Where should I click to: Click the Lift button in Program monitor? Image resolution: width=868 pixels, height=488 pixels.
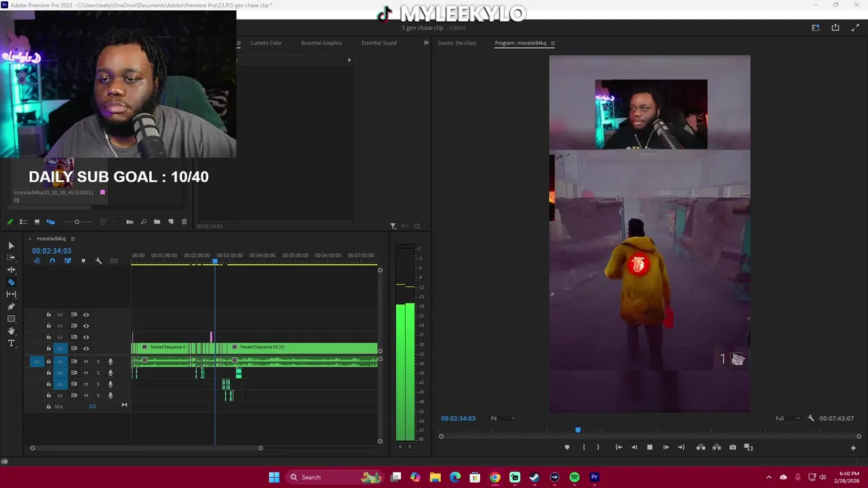coord(701,447)
